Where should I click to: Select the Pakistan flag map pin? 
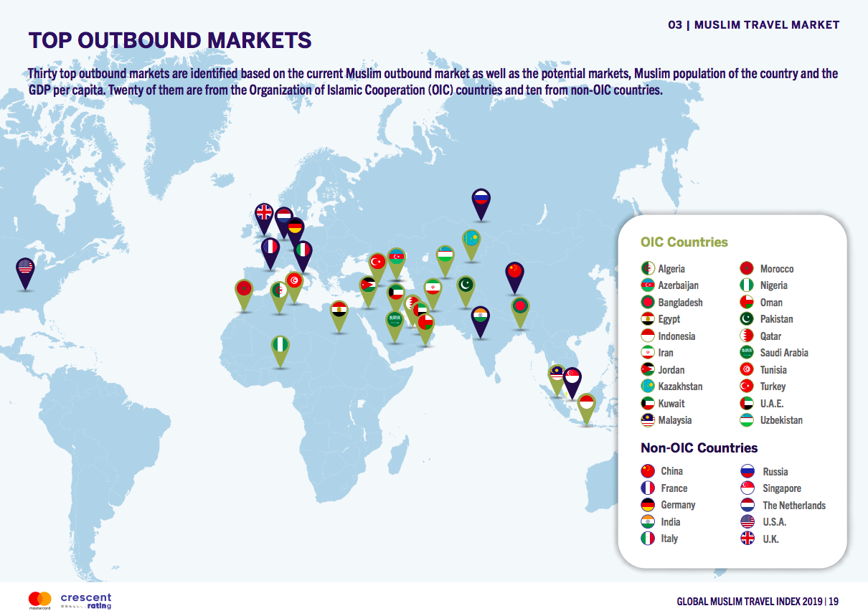(466, 291)
